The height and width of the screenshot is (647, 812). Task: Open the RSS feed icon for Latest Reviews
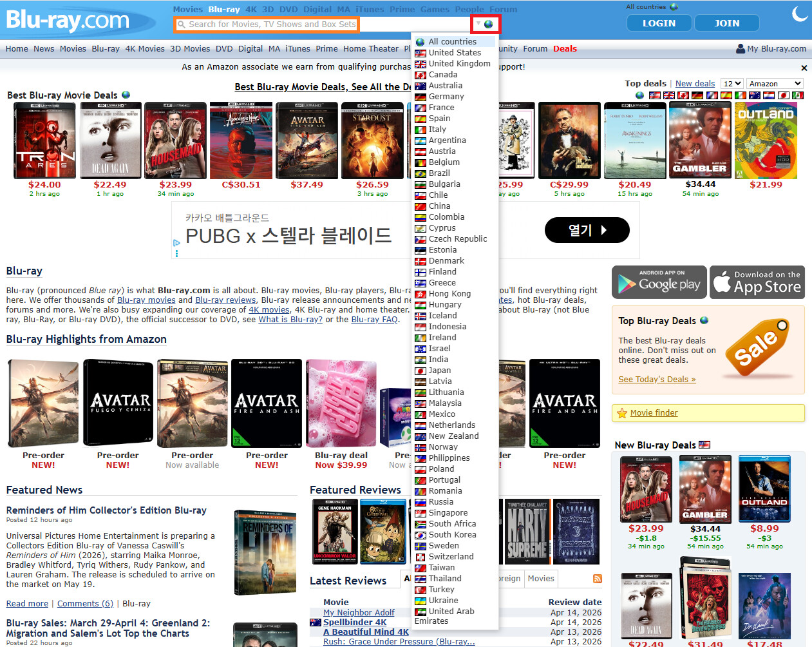click(x=597, y=579)
